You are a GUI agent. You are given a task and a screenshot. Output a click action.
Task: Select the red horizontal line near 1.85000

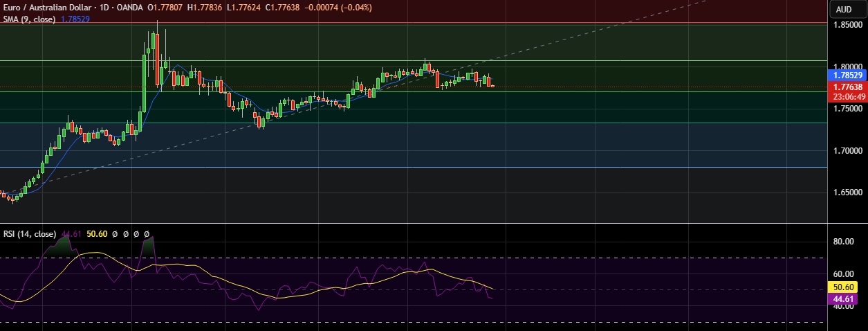[x=415, y=23]
